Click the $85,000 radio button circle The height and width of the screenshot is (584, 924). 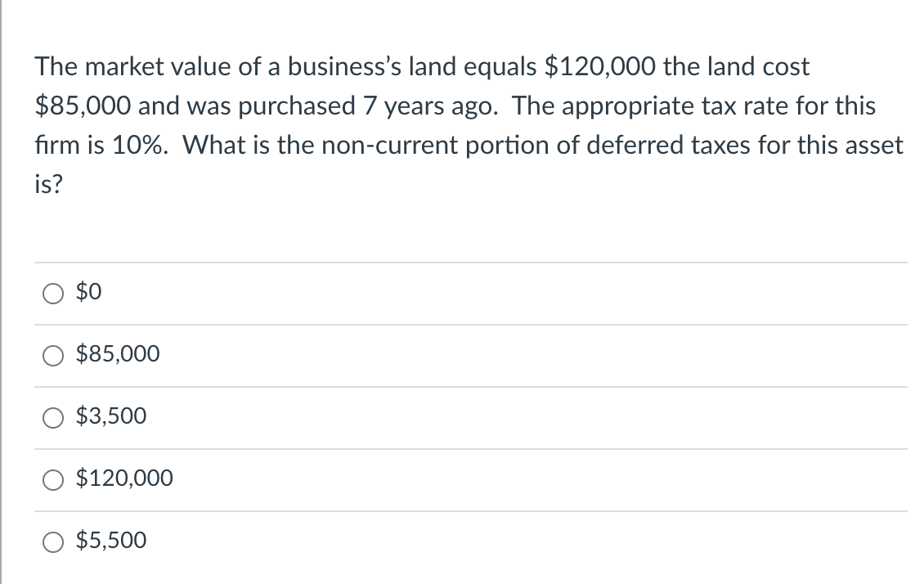click(x=53, y=355)
